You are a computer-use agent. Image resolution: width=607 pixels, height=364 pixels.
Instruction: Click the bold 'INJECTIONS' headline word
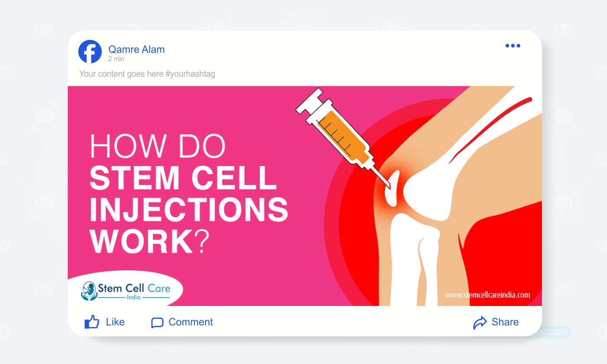click(x=189, y=209)
